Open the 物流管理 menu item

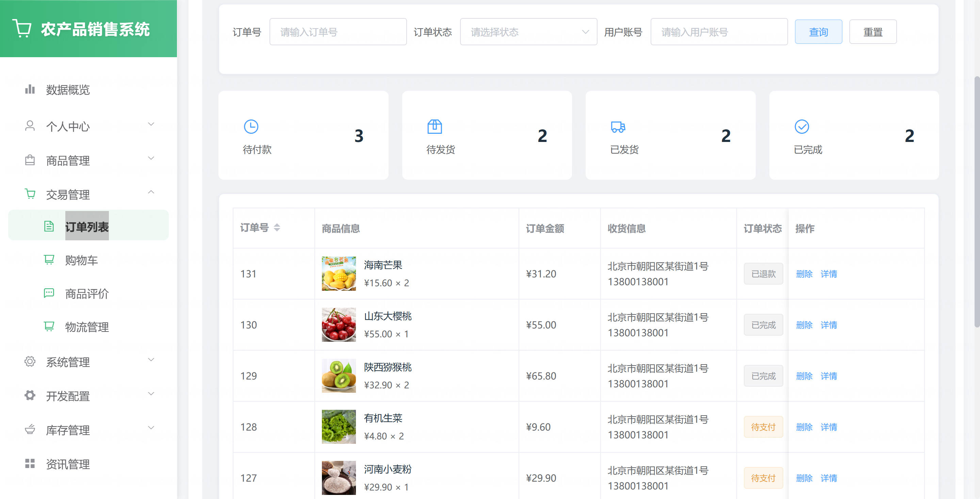point(88,327)
